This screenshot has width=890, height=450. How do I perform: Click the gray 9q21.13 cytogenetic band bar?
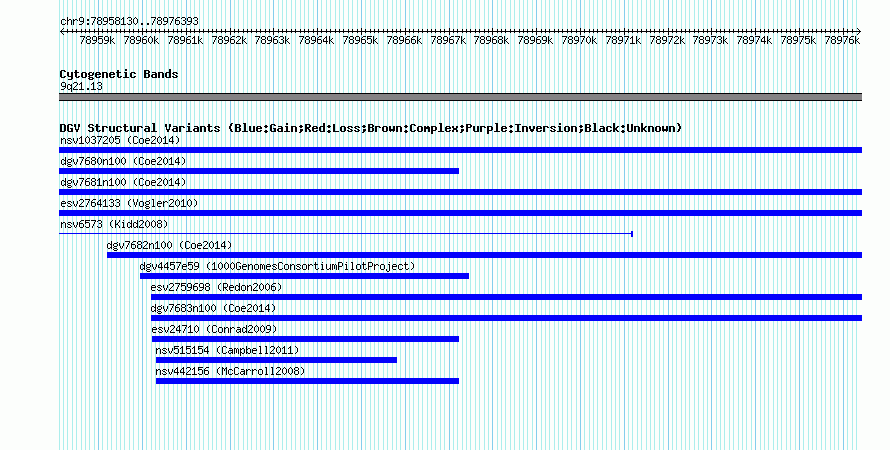[x=460, y=97]
